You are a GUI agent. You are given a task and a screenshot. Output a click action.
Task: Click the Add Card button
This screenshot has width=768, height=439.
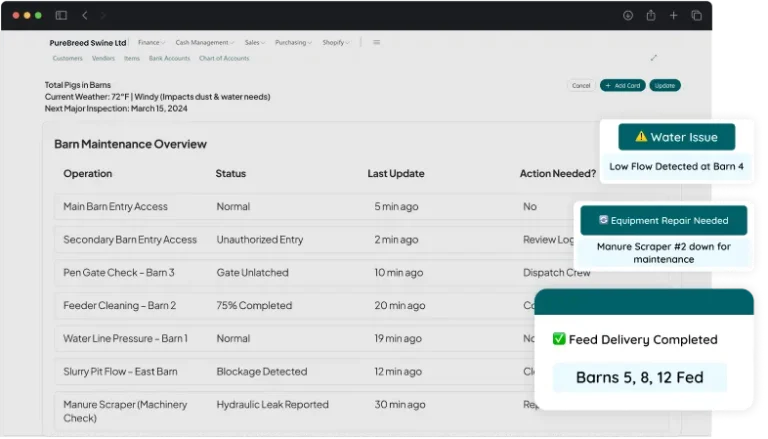[x=623, y=85]
